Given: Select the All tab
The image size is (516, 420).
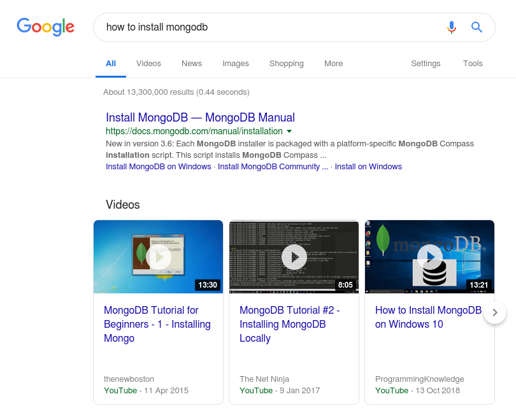Looking at the screenshot, I should tap(111, 64).
